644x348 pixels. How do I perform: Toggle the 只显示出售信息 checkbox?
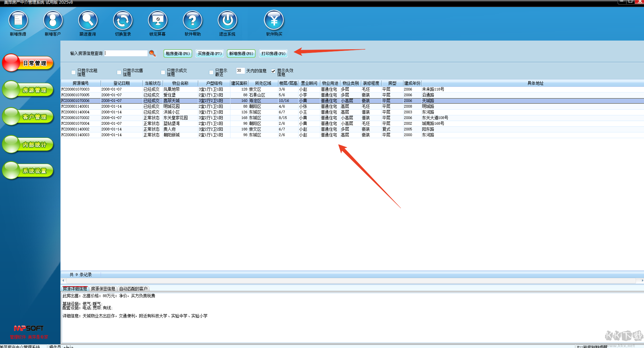pyautogui.click(x=119, y=72)
